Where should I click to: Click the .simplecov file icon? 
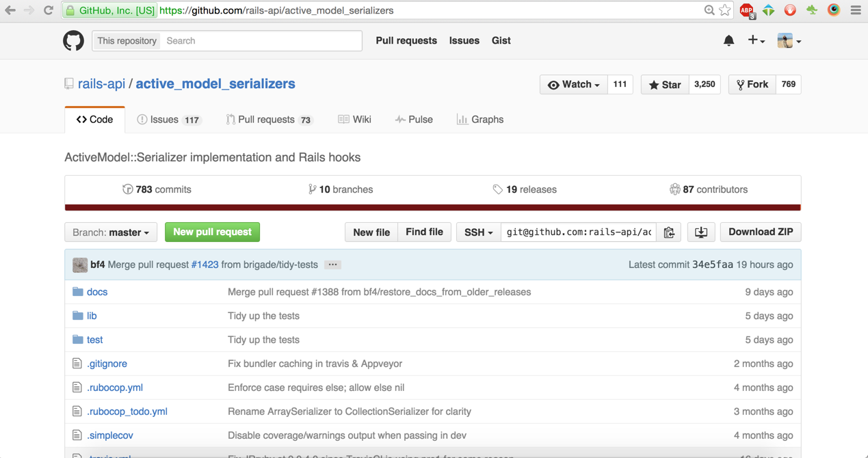pyautogui.click(x=77, y=435)
